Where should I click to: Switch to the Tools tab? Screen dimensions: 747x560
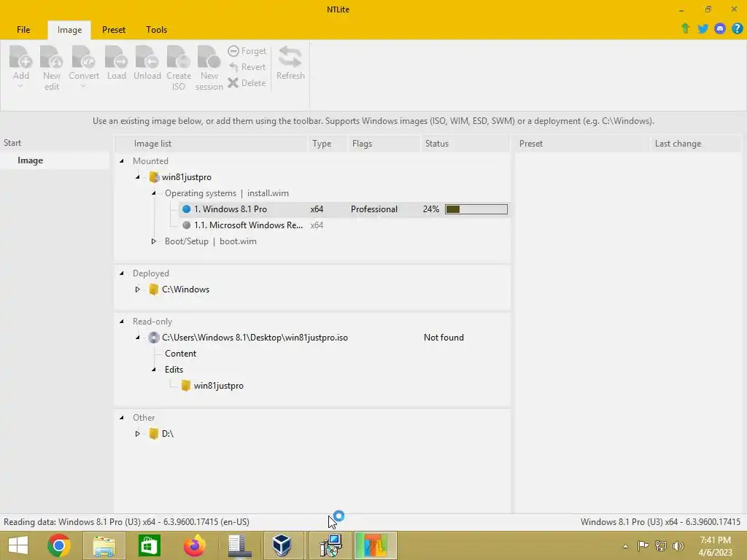click(156, 29)
